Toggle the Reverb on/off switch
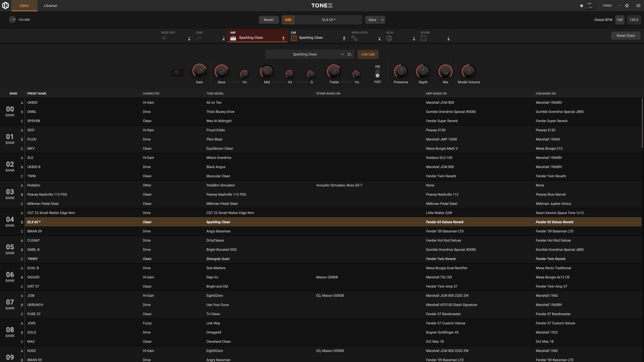644x362 pixels. point(448,38)
